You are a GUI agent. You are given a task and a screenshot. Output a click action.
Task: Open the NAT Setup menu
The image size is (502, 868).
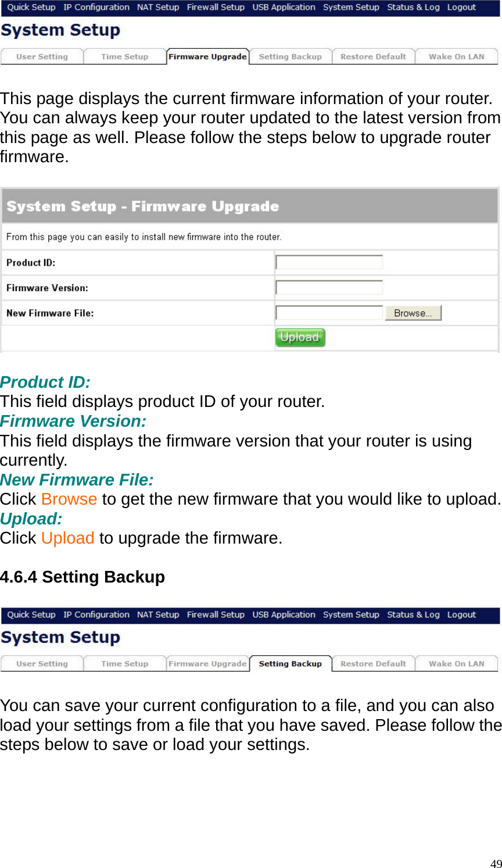point(157,7)
